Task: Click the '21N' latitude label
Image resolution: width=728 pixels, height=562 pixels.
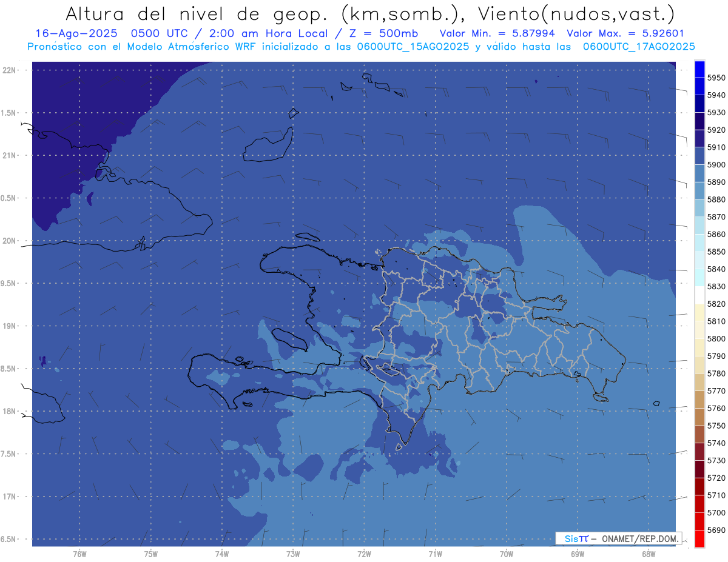Action: tap(8, 155)
